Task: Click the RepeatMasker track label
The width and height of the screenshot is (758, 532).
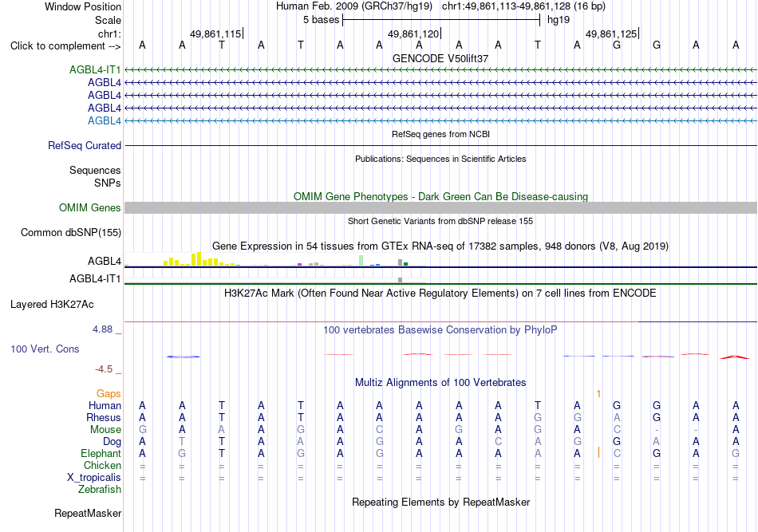Action: point(88,514)
